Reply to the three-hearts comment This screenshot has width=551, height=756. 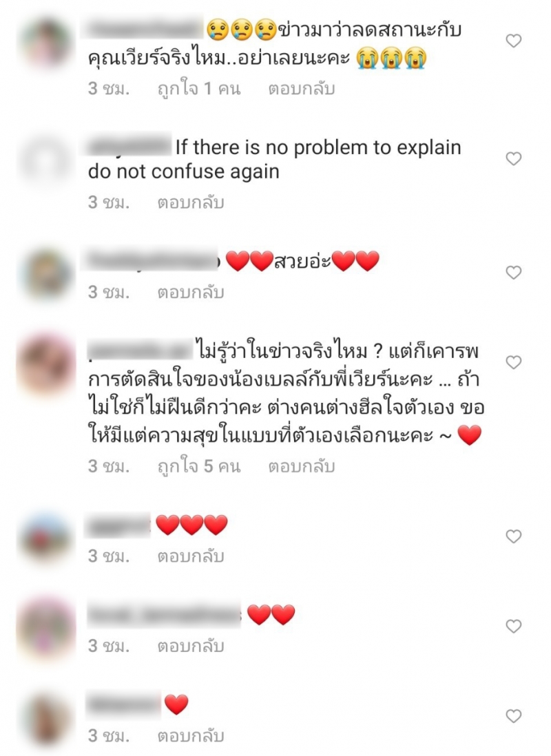pyautogui.click(x=191, y=556)
